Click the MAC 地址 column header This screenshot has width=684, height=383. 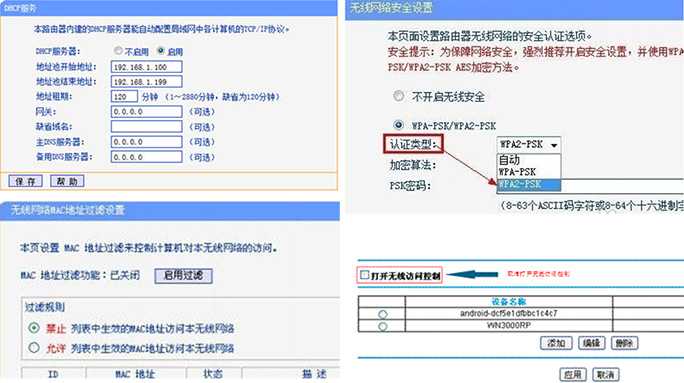[135, 374]
